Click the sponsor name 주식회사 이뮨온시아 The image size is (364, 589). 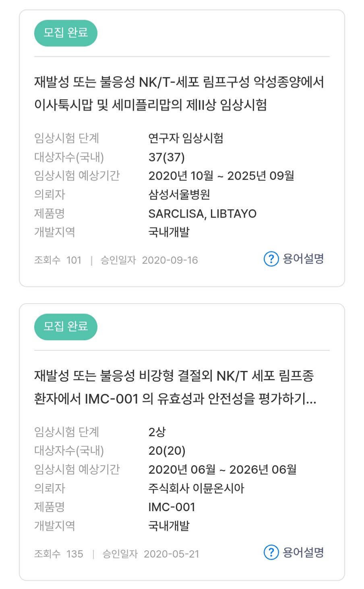[196, 488]
